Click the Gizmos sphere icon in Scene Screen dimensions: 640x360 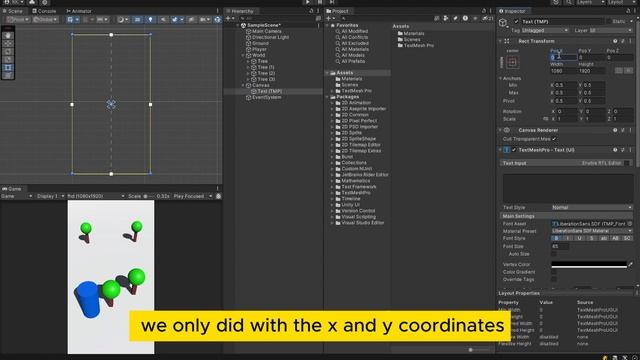[x=217, y=20]
